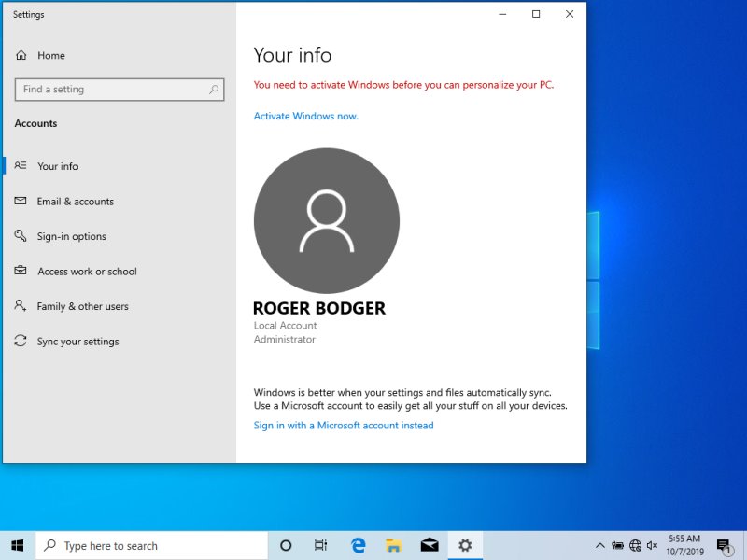Click Activate Windows now link
The width and height of the screenshot is (747, 560).
[305, 117]
